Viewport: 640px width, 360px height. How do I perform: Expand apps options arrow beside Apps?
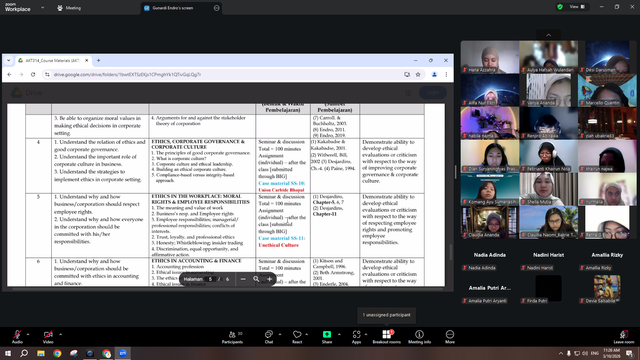point(366,334)
